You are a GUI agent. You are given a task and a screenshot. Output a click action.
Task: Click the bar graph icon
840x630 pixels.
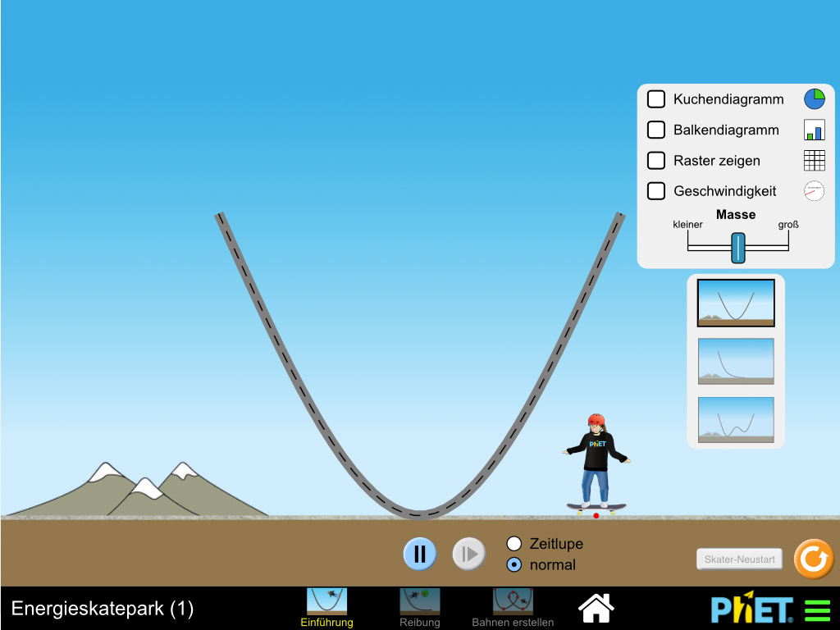[x=814, y=130]
